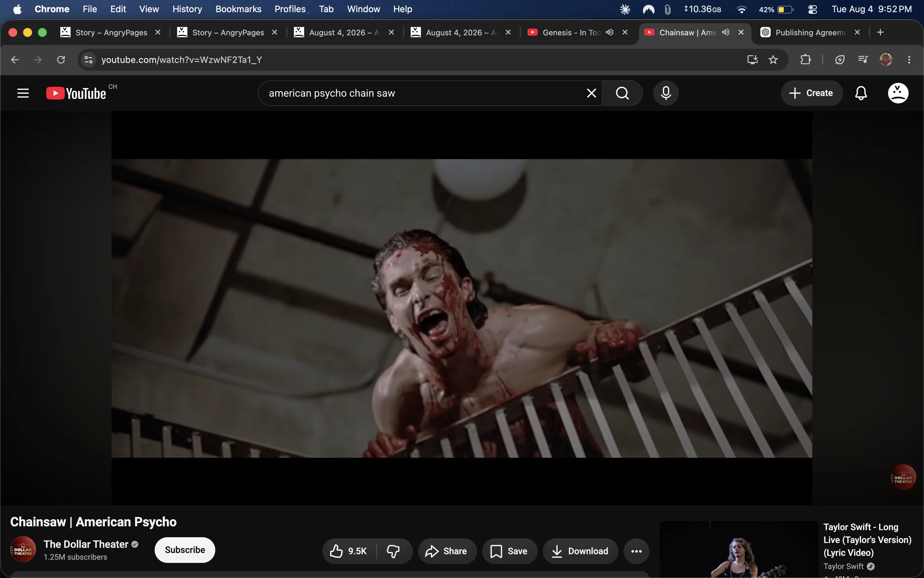Screen dimensions: 924x578
Task: Click the Chrome address bar URL
Action: tap(182, 60)
